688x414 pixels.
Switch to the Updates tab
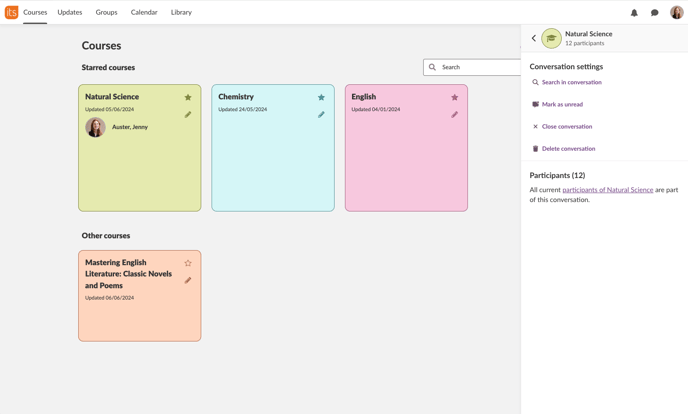[70, 12]
